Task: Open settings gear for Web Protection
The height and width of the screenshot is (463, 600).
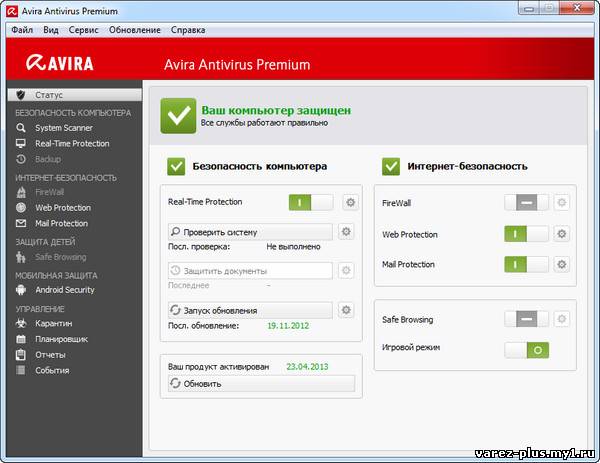Action: (x=562, y=234)
